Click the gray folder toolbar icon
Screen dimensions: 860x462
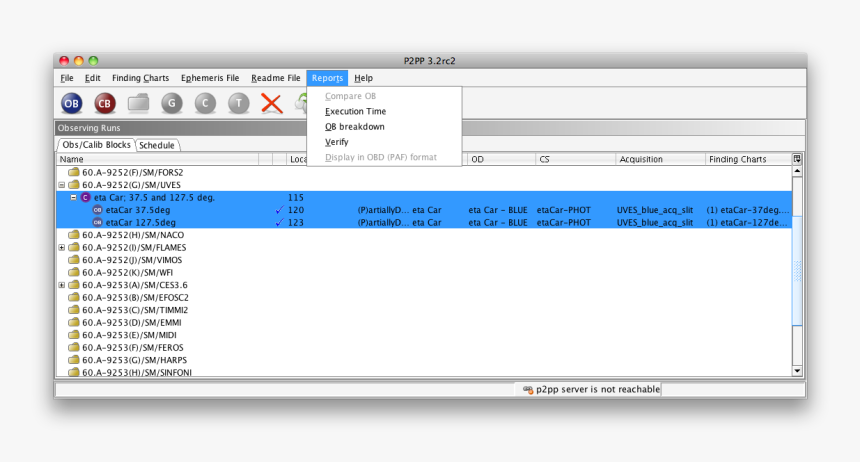point(138,103)
